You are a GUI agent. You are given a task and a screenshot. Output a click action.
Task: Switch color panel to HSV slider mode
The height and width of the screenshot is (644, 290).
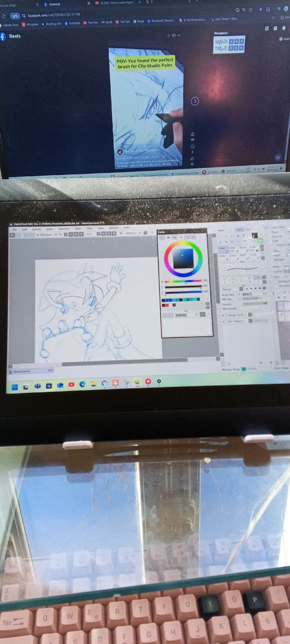click(x=175, y=238)
